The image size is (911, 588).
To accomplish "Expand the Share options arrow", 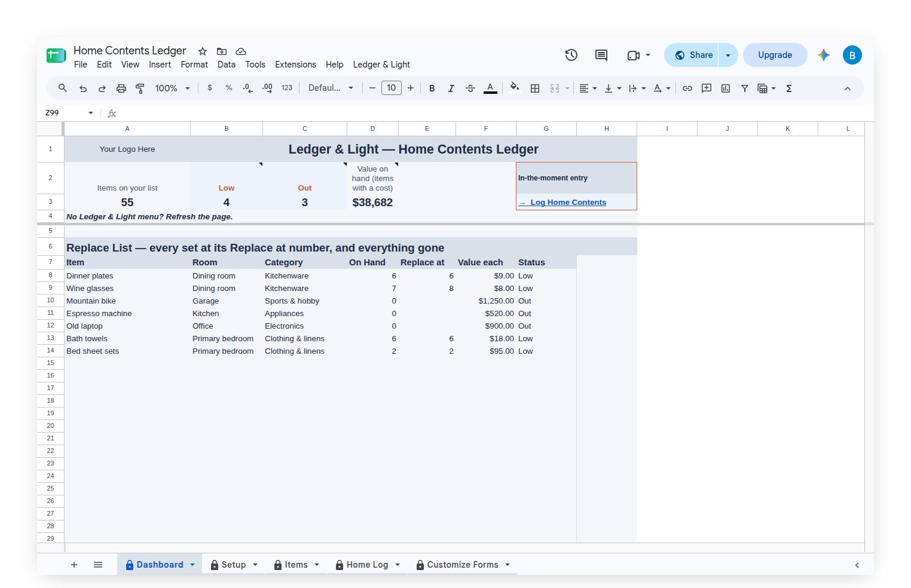I will point(728,55).
